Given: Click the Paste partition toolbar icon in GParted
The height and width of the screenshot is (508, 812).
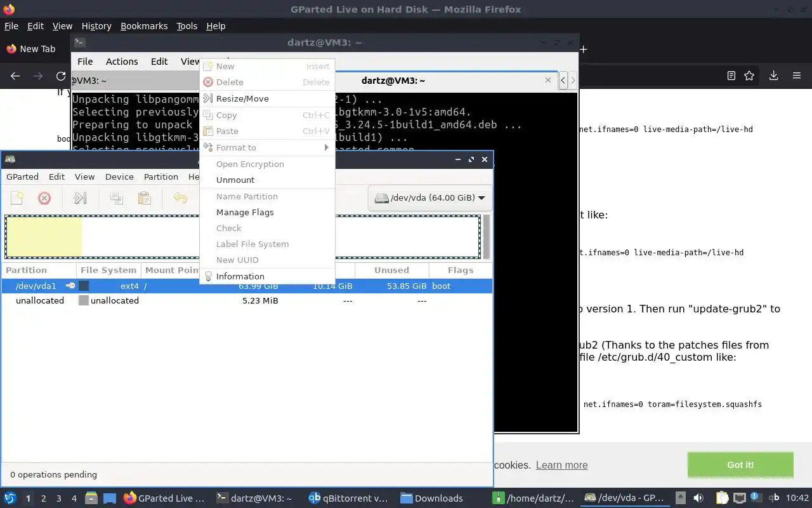Looking at the screenshot, I should pyautogui.click(x=145, y=198).
